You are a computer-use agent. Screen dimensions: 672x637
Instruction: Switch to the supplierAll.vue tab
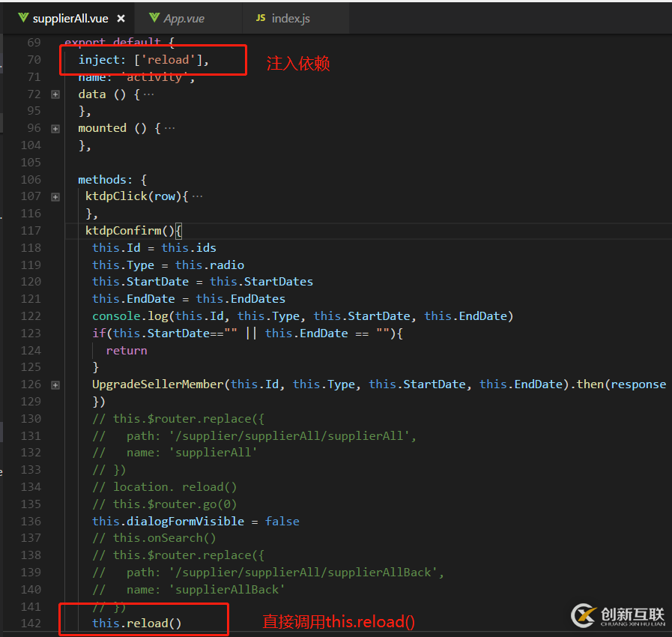(x=70, y=19)
